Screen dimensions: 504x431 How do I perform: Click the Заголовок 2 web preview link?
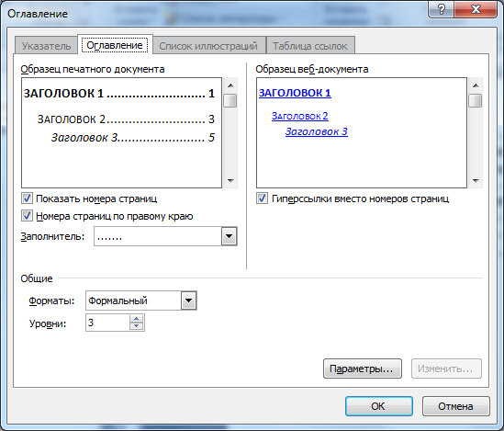tap(300, 116)
